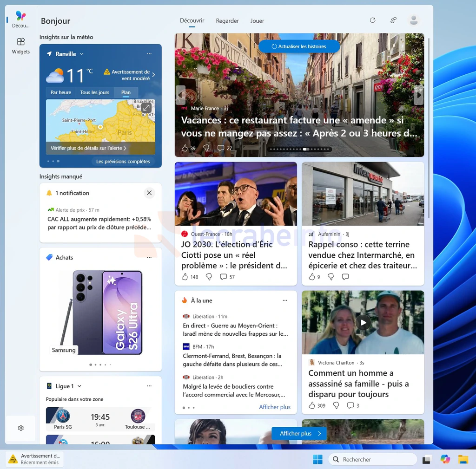Switch to the Regarder tab
Screen dimensions: 476x469
click(227, 21)
